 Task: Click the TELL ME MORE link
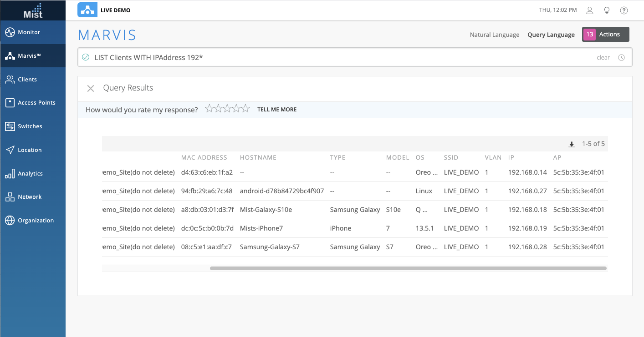[x=277, y=110]
